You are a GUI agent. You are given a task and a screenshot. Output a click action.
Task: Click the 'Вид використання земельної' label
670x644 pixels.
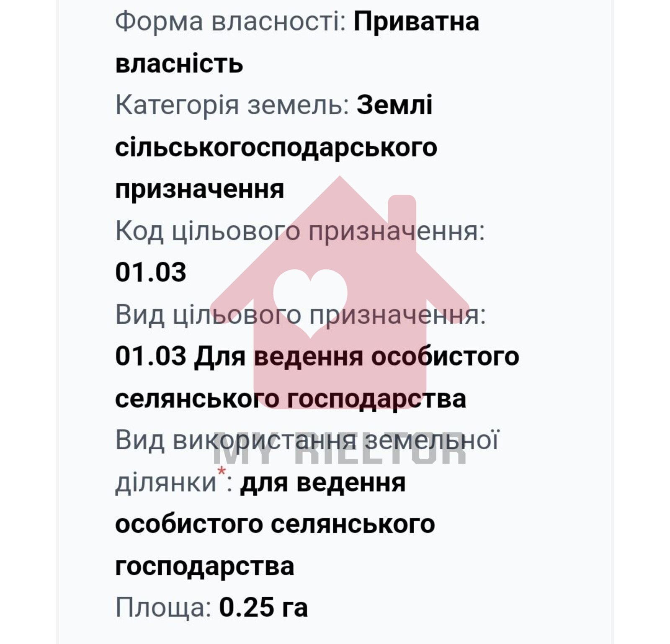tap(307, 440)
